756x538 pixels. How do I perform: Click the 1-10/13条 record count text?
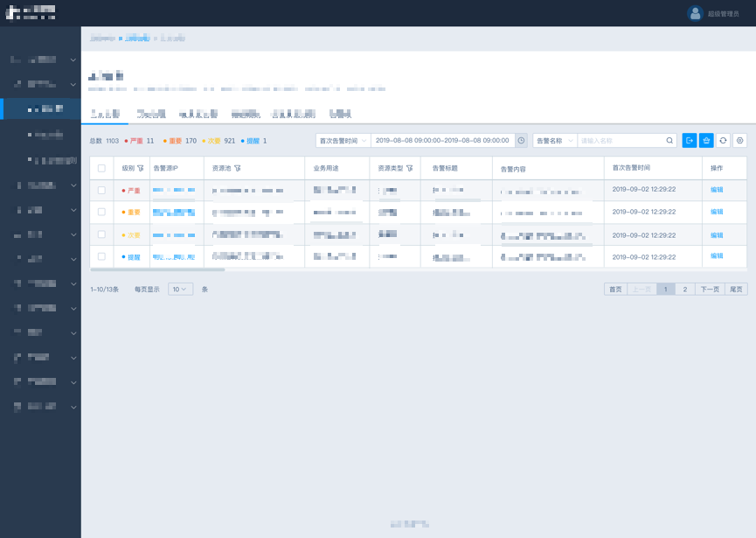[105, 290]
